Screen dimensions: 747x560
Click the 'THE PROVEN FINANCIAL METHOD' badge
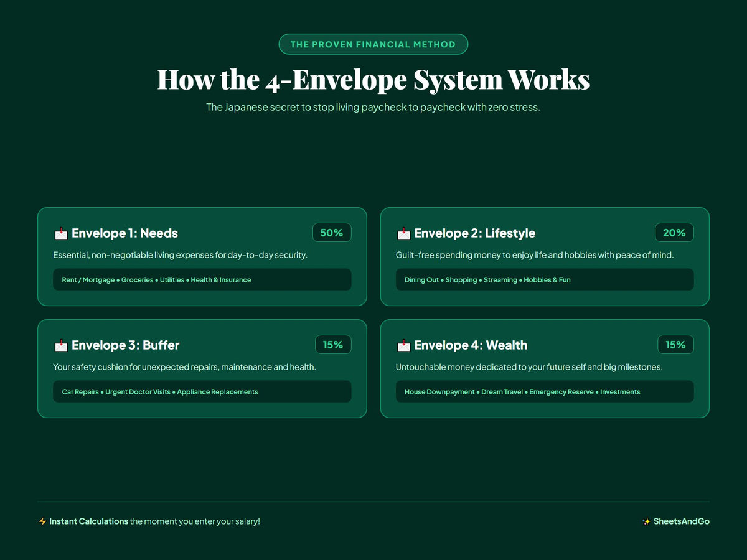pos(374,44)
